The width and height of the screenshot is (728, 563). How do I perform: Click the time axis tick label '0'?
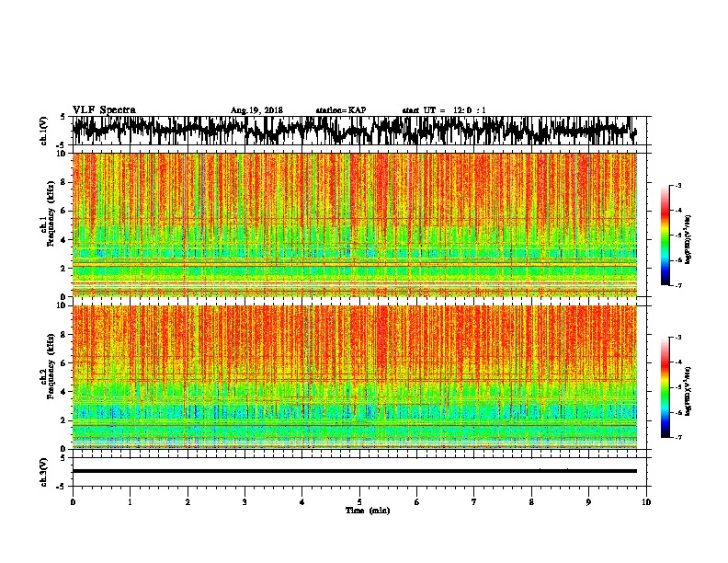(x=73, y=502)
